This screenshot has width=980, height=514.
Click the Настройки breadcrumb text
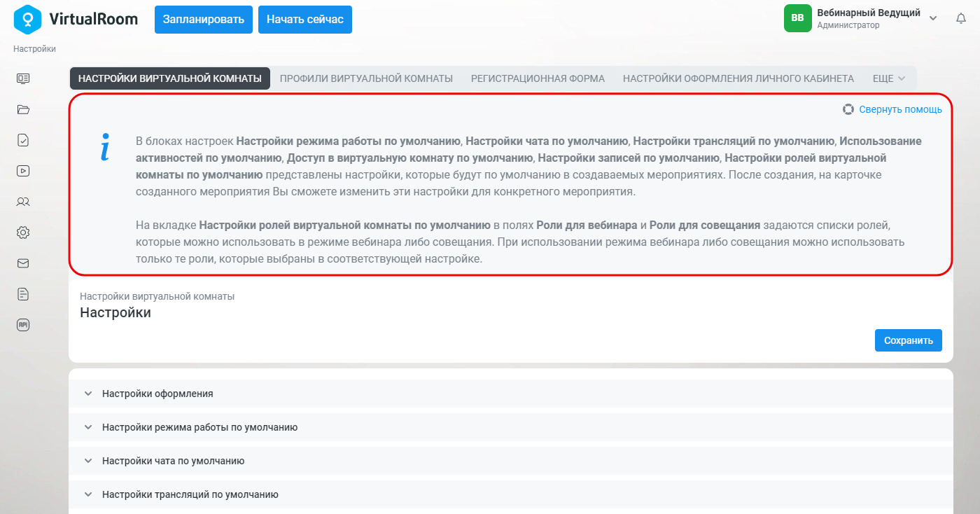(34, 49)
